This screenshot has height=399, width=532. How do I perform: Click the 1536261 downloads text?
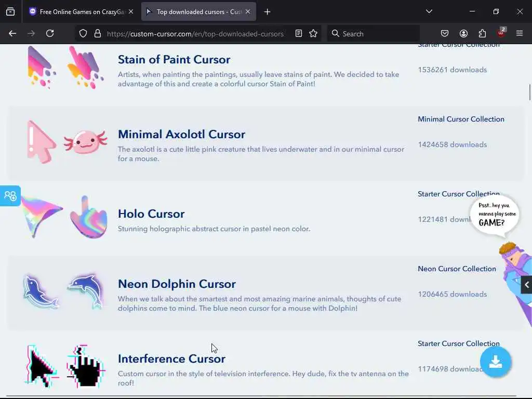point(453,70)
